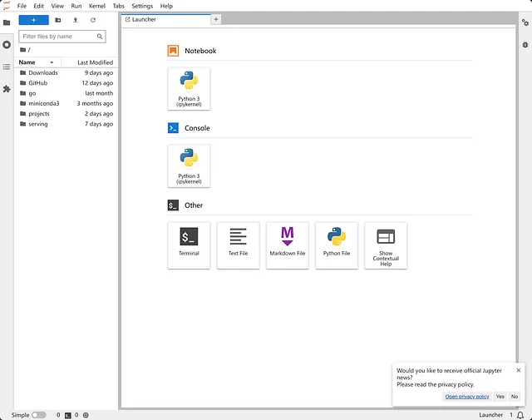
Task: Create a new folder in file browser
Action: (x=58, y=20)
